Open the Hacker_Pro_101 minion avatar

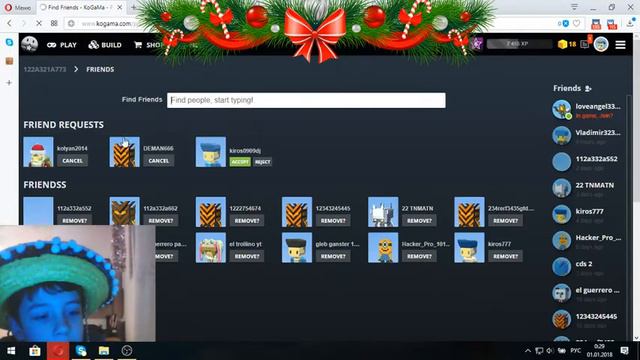383,248
